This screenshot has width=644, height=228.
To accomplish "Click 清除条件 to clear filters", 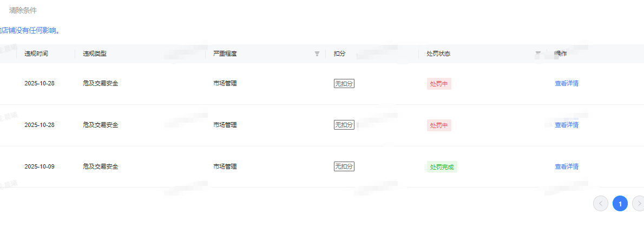I will coord(23,10).
